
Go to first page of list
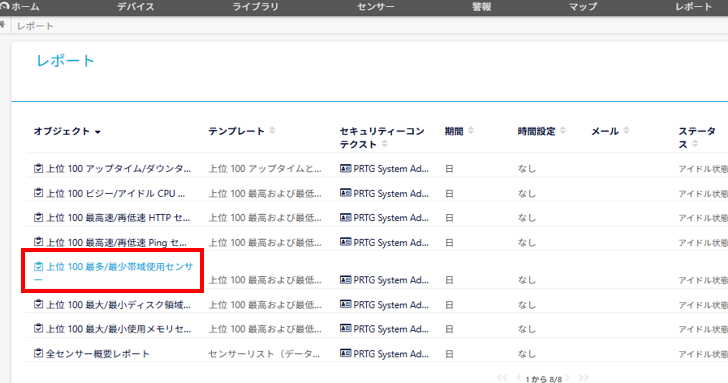(502, 378)
